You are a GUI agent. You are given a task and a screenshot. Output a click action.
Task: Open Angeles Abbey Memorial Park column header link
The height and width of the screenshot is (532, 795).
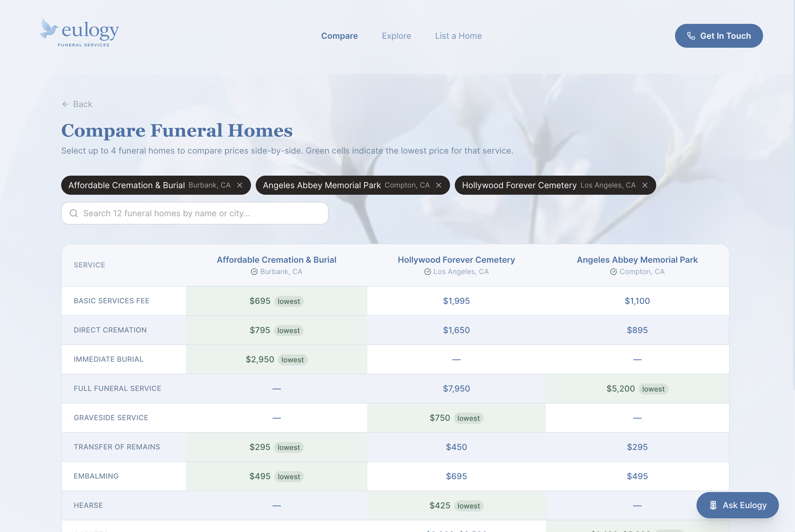pos(637,260)
